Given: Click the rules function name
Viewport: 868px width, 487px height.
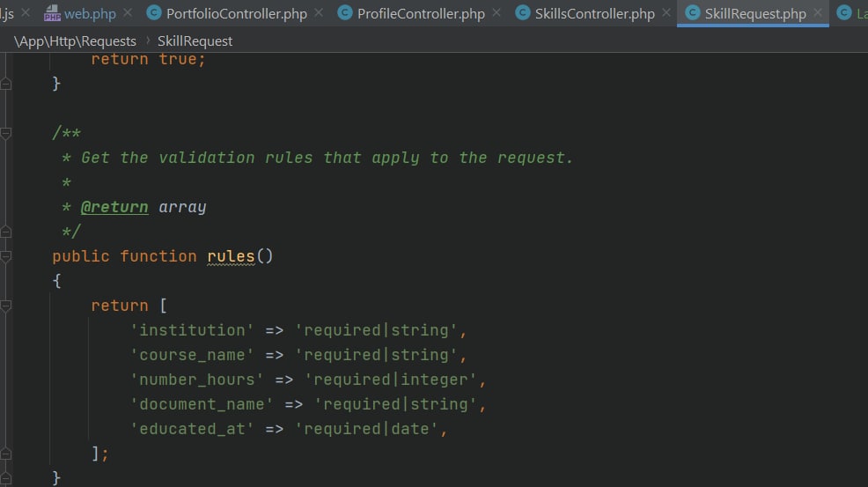Looking at the screenshot, I should pos(231,256).
